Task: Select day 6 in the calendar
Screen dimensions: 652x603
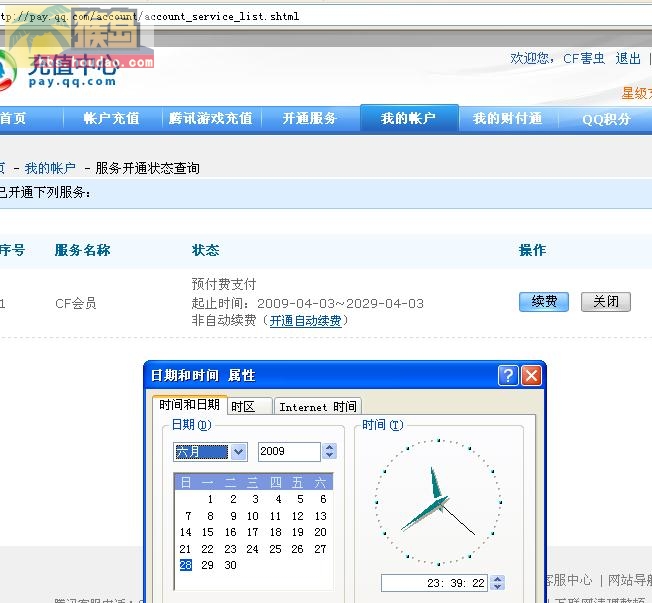Action: point(323,499)
